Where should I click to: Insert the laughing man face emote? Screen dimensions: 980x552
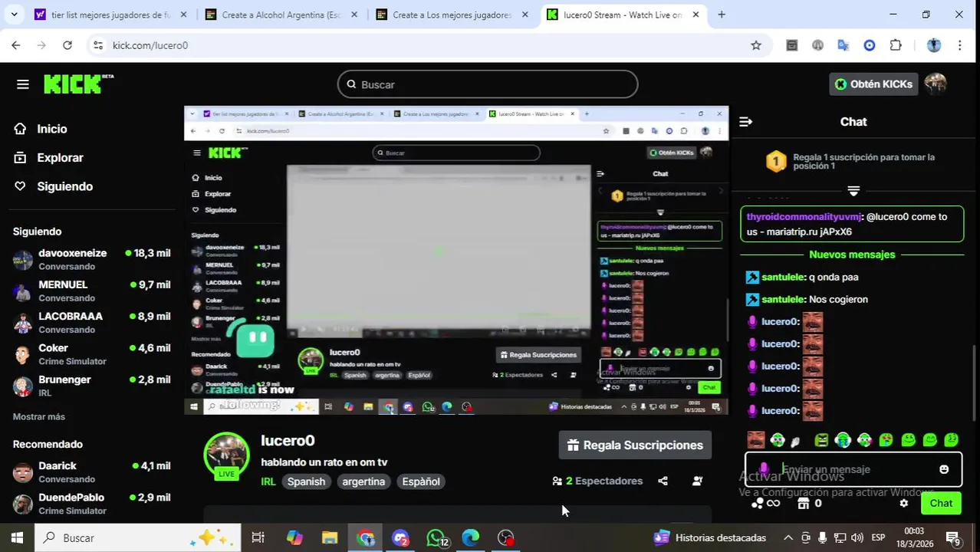756,440
